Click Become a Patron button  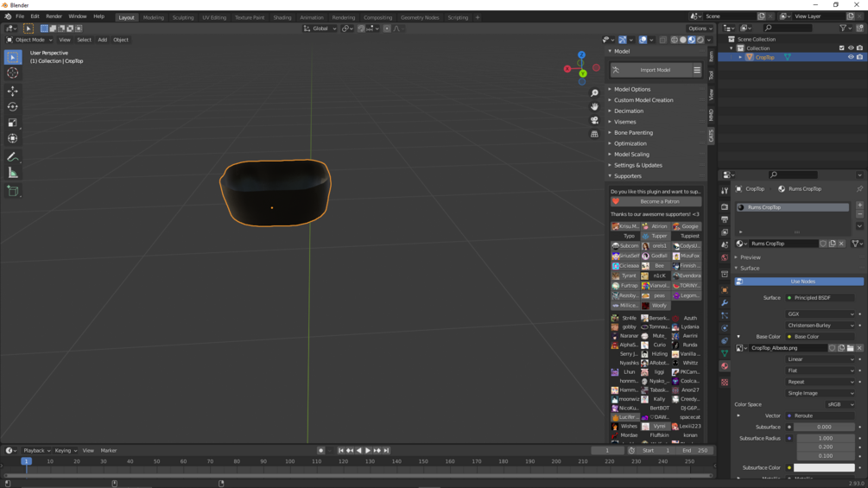tap(656, 201)
